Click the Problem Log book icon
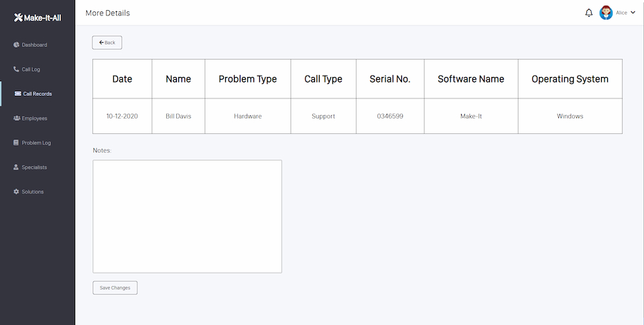644x325 pixels. [16, 143]
